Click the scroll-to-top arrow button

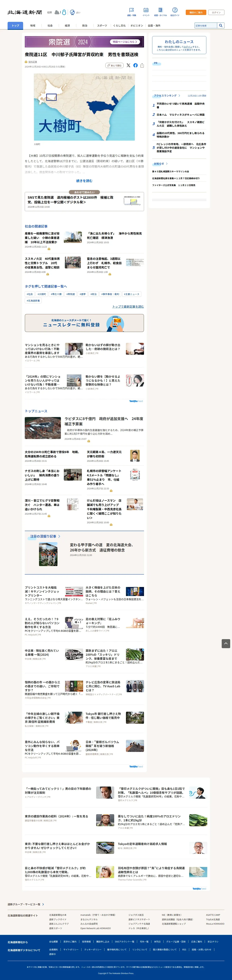(226, 643)
